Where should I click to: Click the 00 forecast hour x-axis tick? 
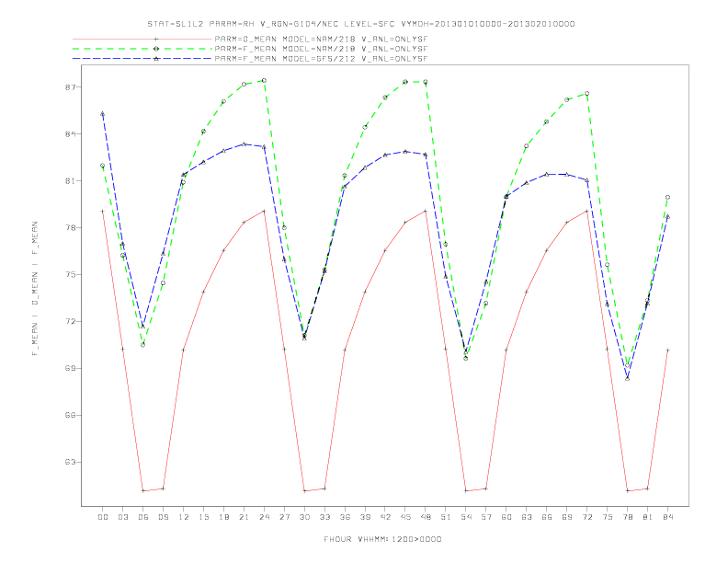(103, 517)
